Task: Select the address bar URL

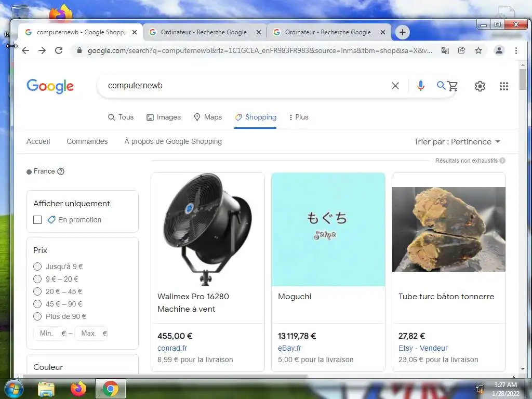Action: [x=260, y=50]
